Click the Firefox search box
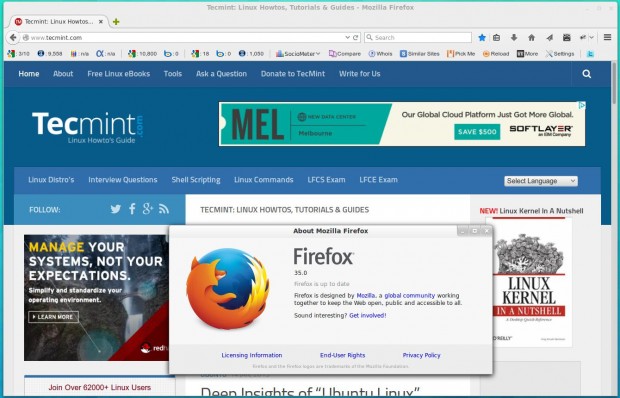Screen dimensions: 620x398 point(418,38)
